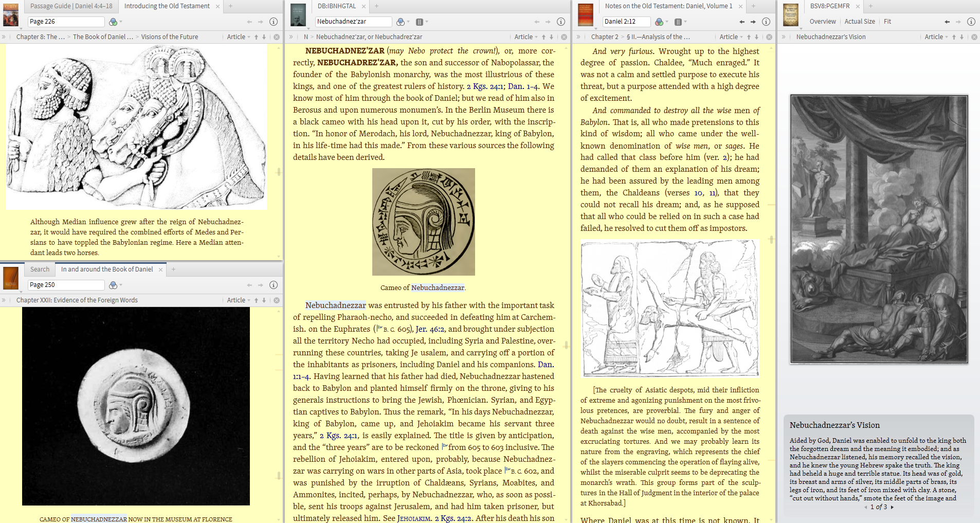Toggle column layout in DB:IBNHGTAL panel
Viewport: 980px width, 523px height.
coord(420,22)
